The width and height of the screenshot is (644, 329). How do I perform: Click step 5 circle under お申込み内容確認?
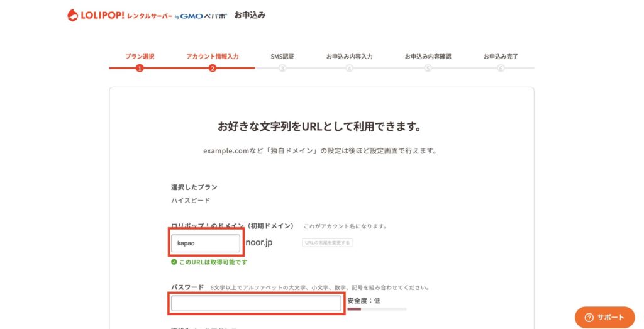tap(428, 68)
